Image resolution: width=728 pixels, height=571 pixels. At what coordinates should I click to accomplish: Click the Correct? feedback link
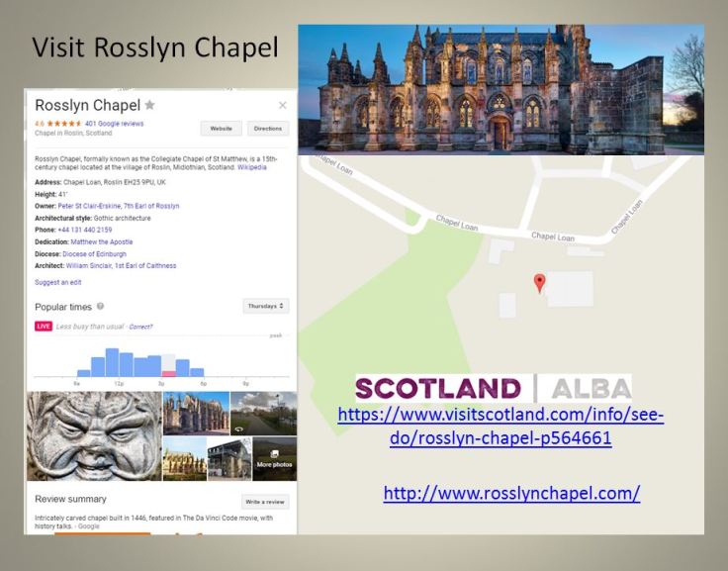(140, 327)
